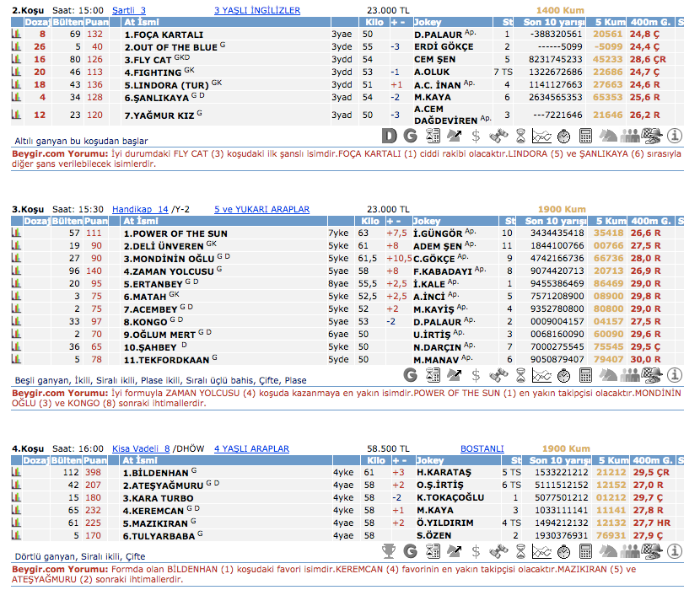
Task: Click bar chart icon beside ZAMAN YOLCUSU
Action: 16,271
